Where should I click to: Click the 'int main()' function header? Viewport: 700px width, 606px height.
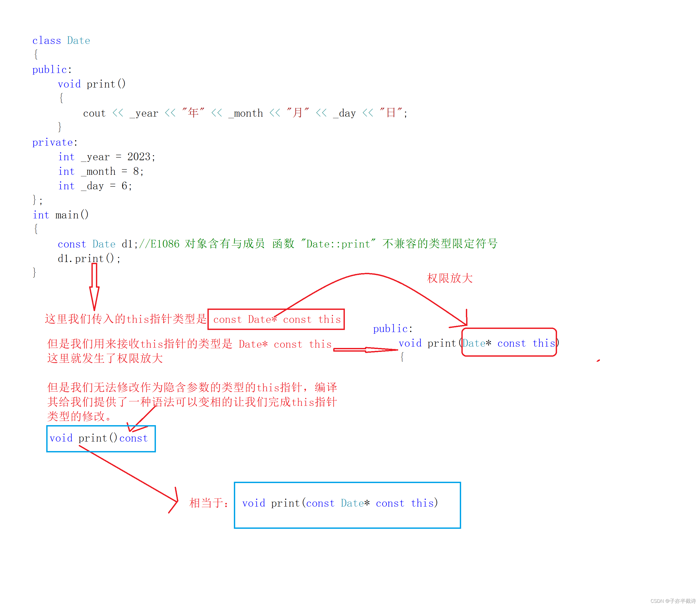(x=61, y=215)
